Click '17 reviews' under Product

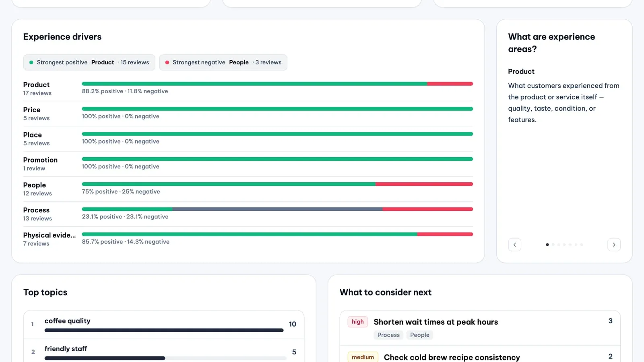click(37, 93)
